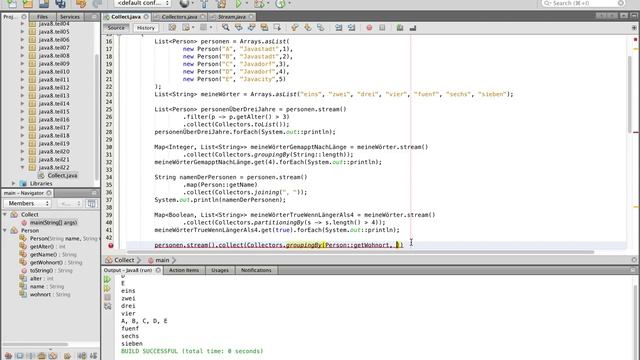
Task: Click the Profile Project icon
Action: (280, 4)
